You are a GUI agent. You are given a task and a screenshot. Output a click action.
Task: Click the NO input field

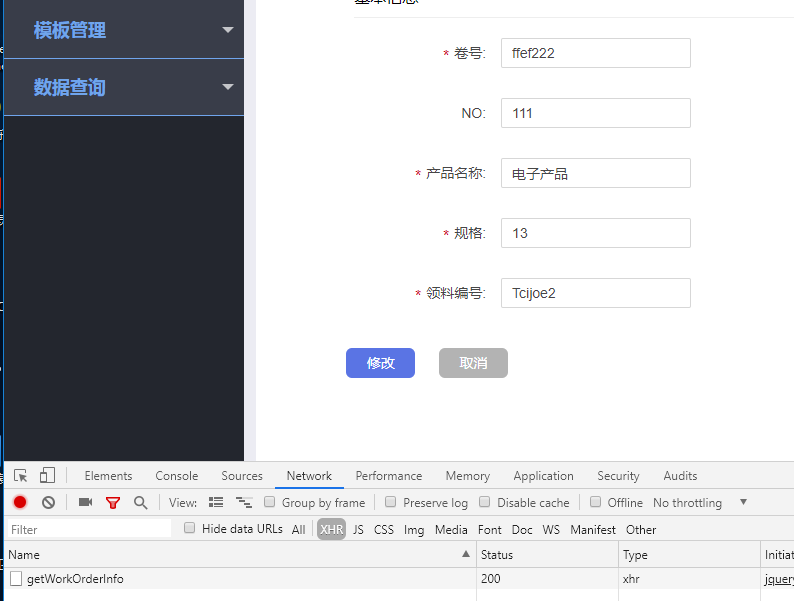596,113
